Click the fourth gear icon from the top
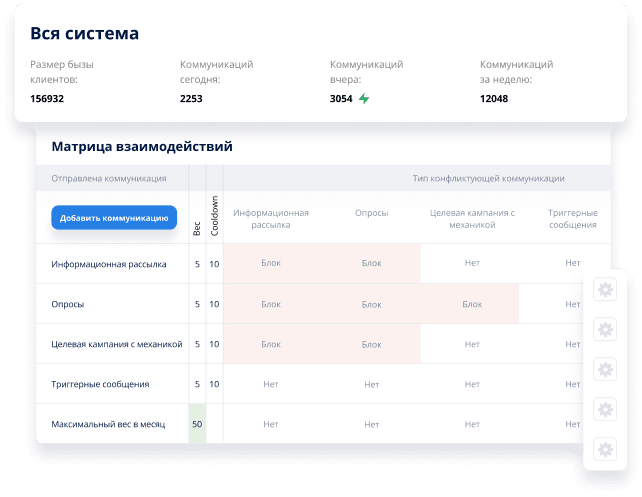 (x=604, y=409)
